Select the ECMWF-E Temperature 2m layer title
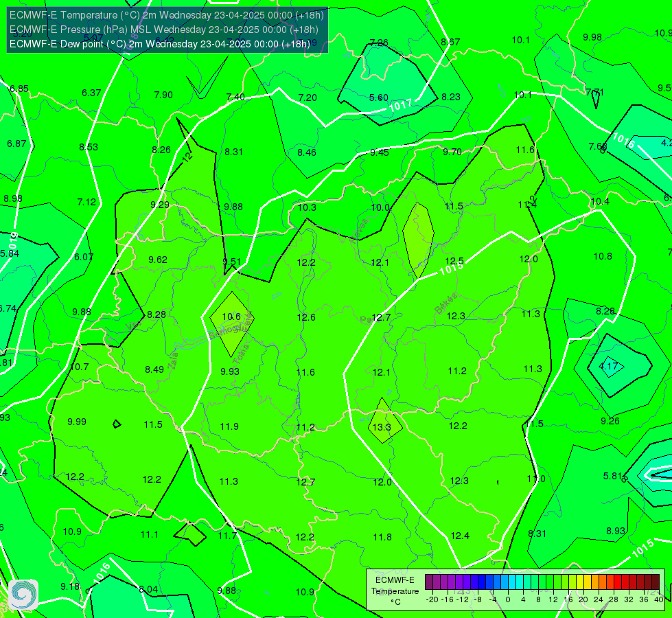The image size is (672, 618). point(167,15)
